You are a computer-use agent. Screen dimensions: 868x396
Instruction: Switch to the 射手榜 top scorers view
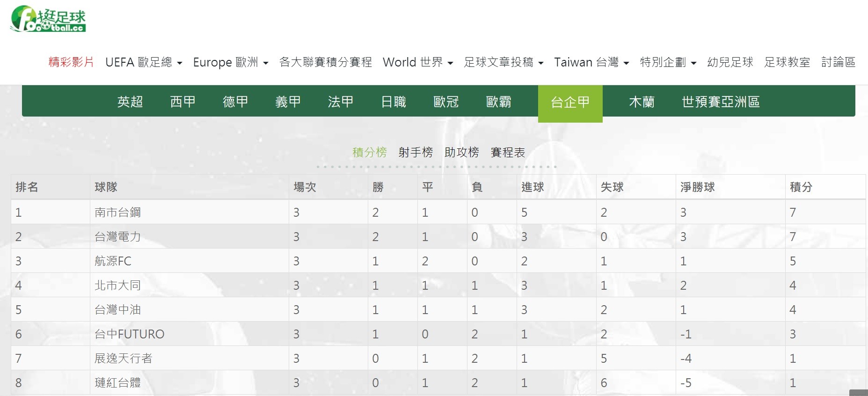tap(416, 152)
